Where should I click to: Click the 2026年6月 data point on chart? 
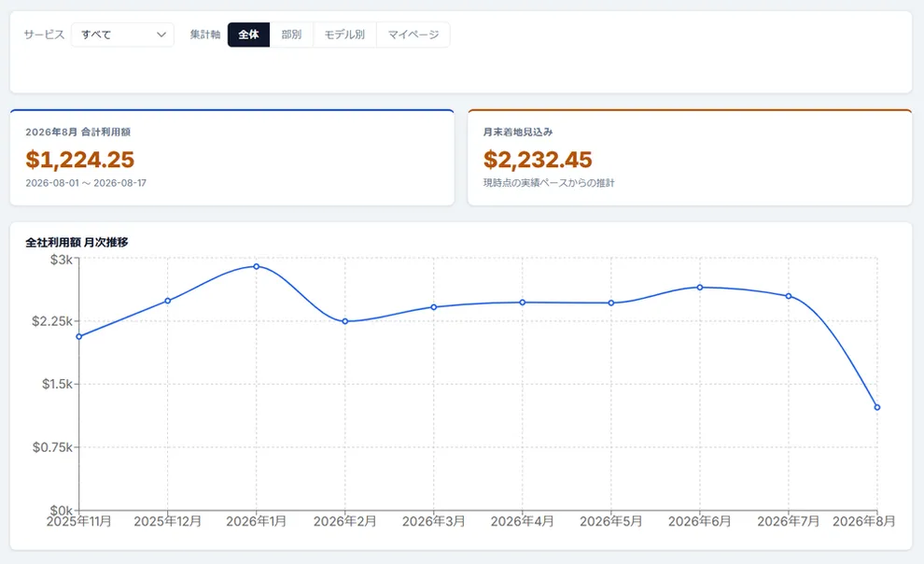point(700,288)
